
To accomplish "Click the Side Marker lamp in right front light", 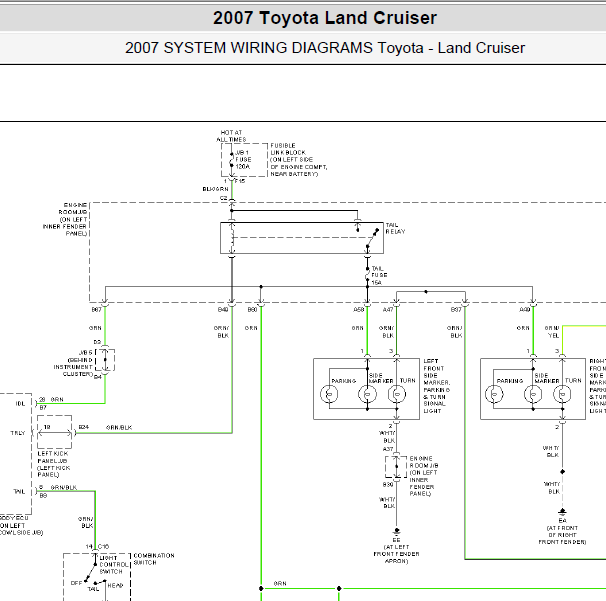I will (533, 394).
